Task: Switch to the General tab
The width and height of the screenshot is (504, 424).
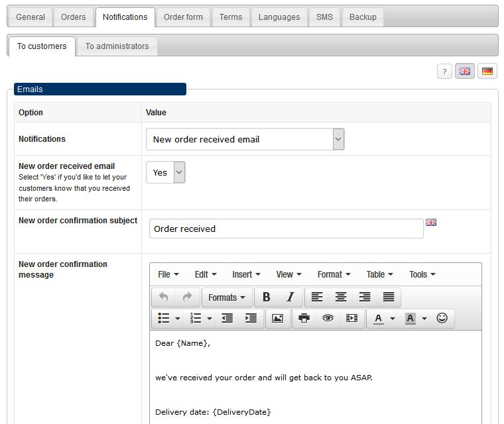Action: point(31,17)
